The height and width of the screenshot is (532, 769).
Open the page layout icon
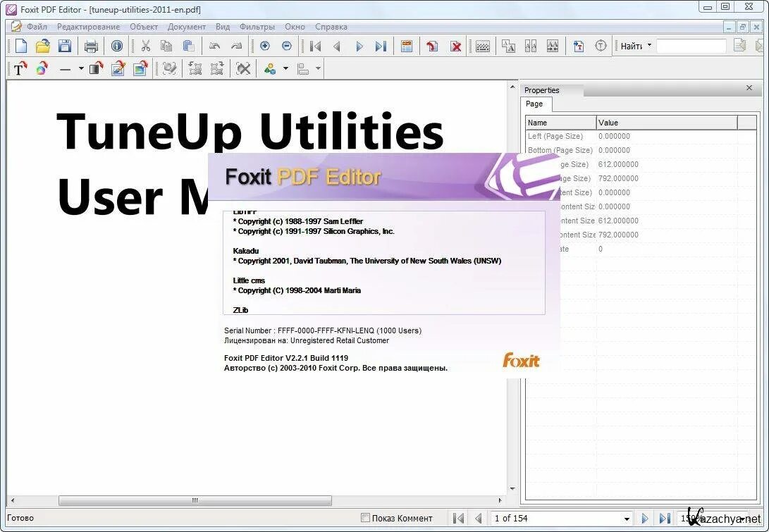tap(407, 46)
